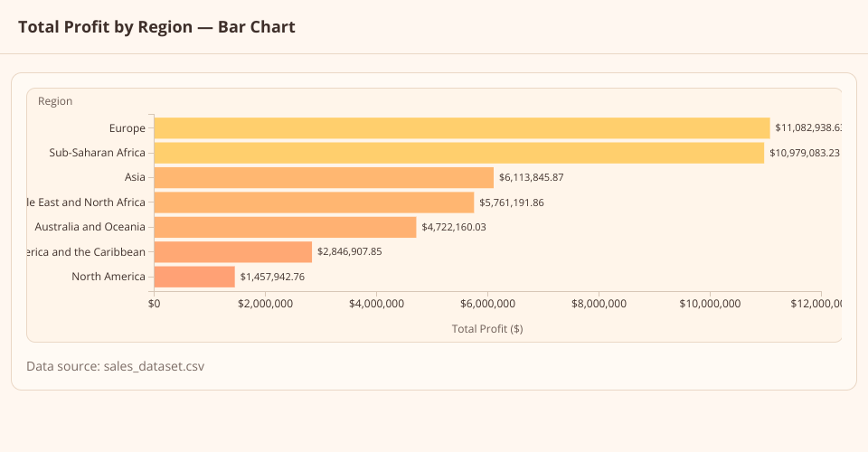Click the Region axis title
This screenshot has height=452, width=868.
(x=55, y=101)
